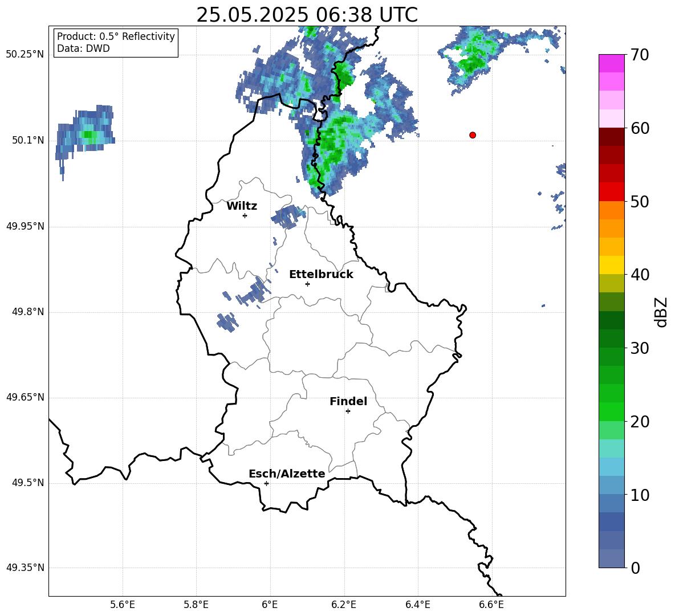The image size is (675, 616).
Task: Click the 50.1°N latitude label
Action: (x=28, y=141)
